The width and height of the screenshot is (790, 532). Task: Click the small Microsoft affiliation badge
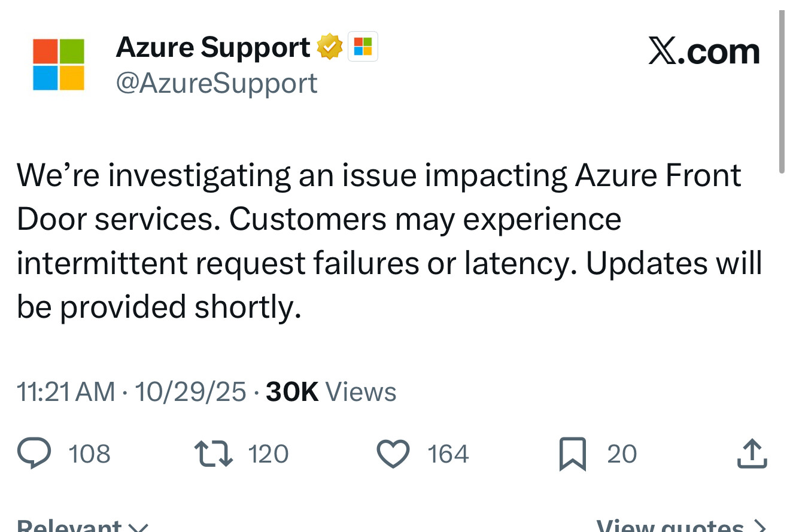point(363,47)
